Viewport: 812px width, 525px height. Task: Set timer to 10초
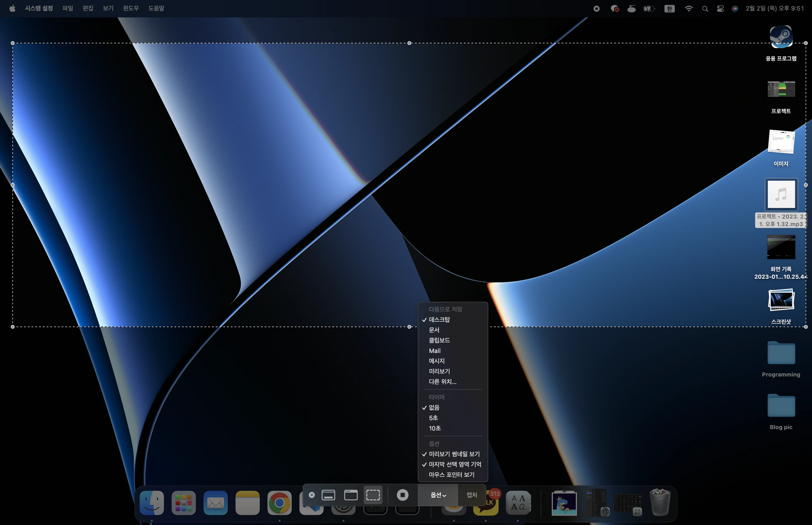pyautogui.click(x=453, y=428)
